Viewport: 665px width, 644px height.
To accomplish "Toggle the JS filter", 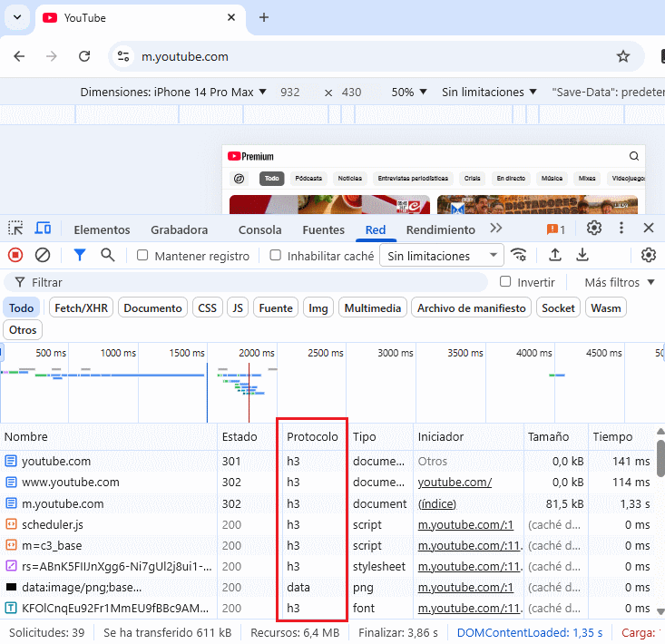I will [x=238, y=307].
